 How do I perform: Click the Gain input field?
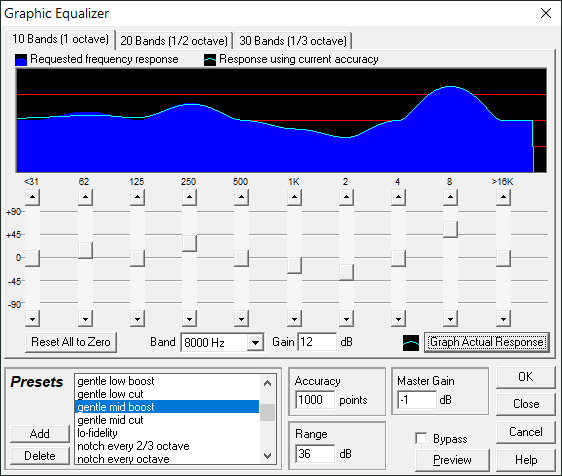317,342
